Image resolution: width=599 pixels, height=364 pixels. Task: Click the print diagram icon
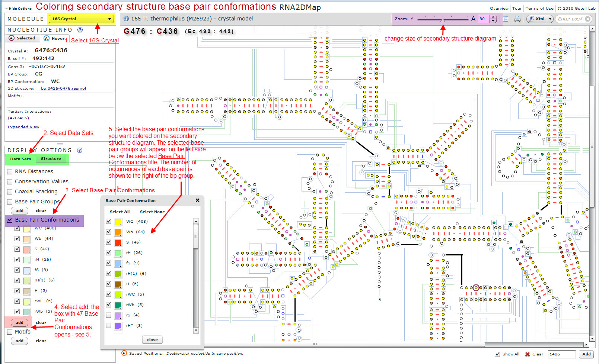[x=517, y=19]
